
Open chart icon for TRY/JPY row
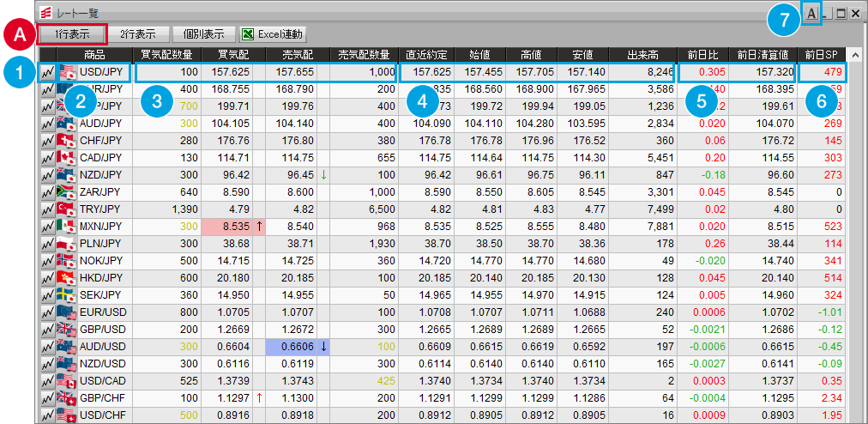(x=47, y=209)
